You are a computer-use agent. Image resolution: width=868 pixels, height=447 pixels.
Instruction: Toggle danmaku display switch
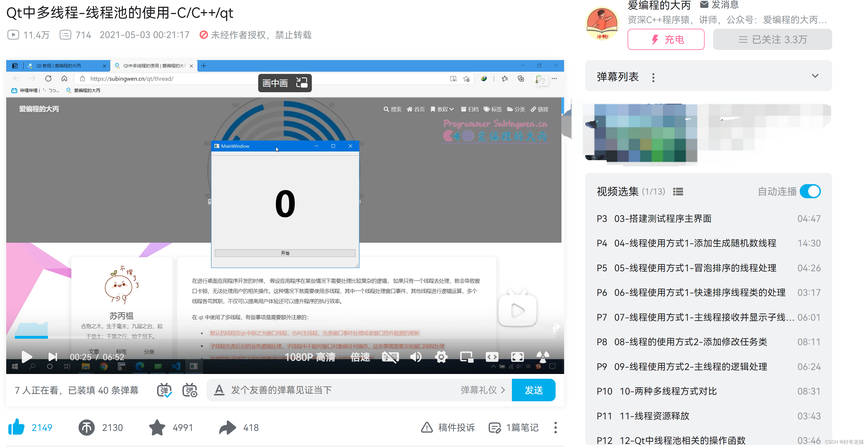[x=165, y=390]
